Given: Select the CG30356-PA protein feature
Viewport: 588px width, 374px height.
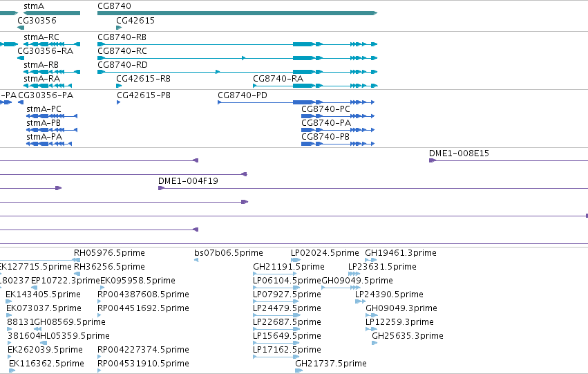Looking at the screenshot, I should click(x=21, y=102).
